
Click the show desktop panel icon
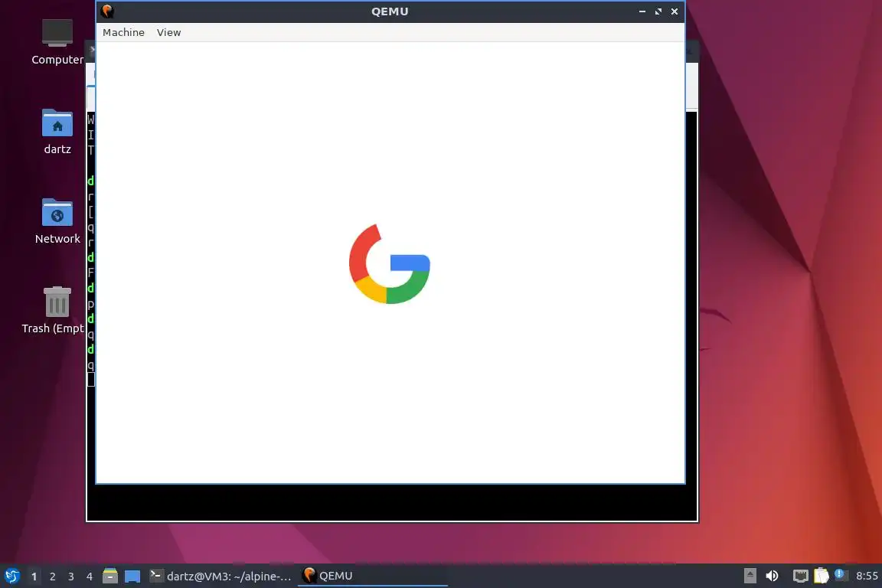click(x=132, y=576)
